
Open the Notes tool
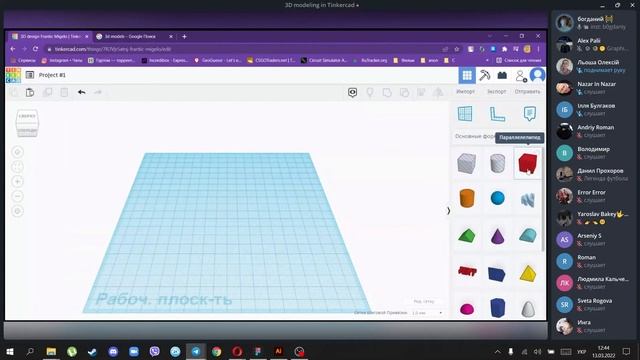pyautogui.click(x=529, y=113)
